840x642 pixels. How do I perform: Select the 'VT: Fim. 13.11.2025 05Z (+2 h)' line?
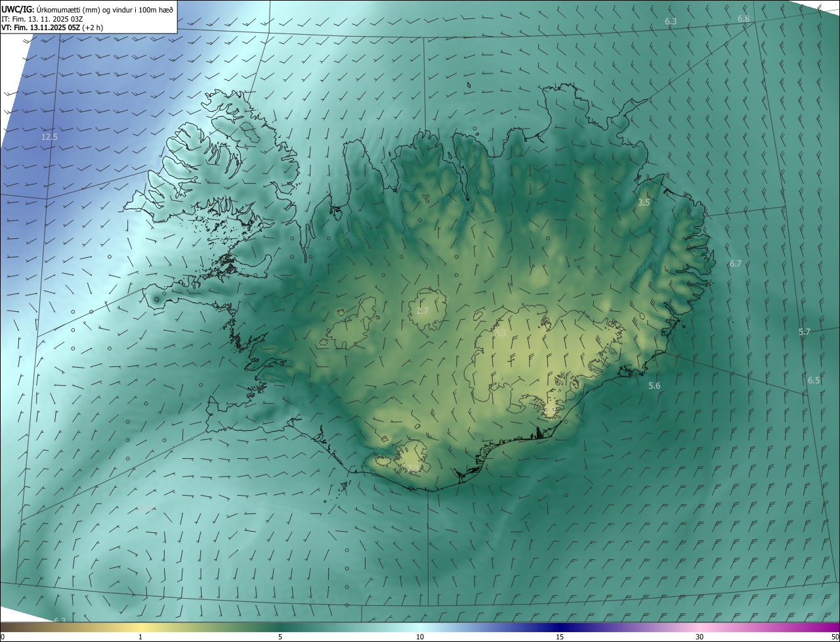(52, 28)
